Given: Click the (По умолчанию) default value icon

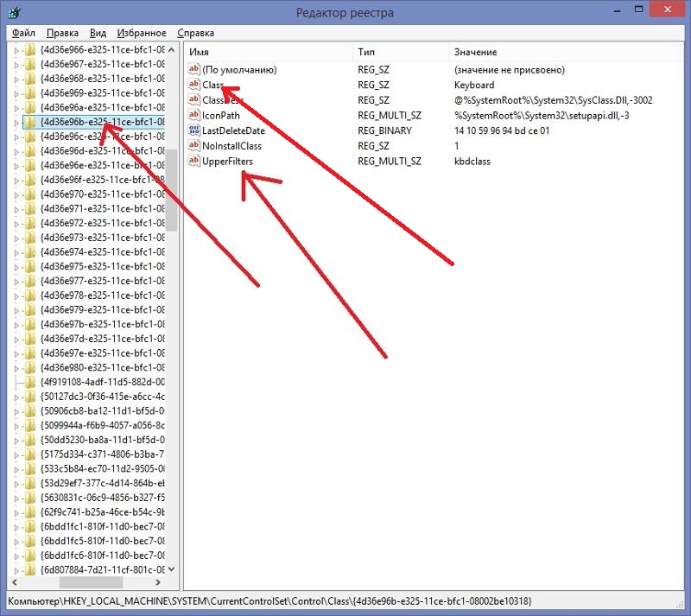Looking at the screenshot, I should coord(194,69).
